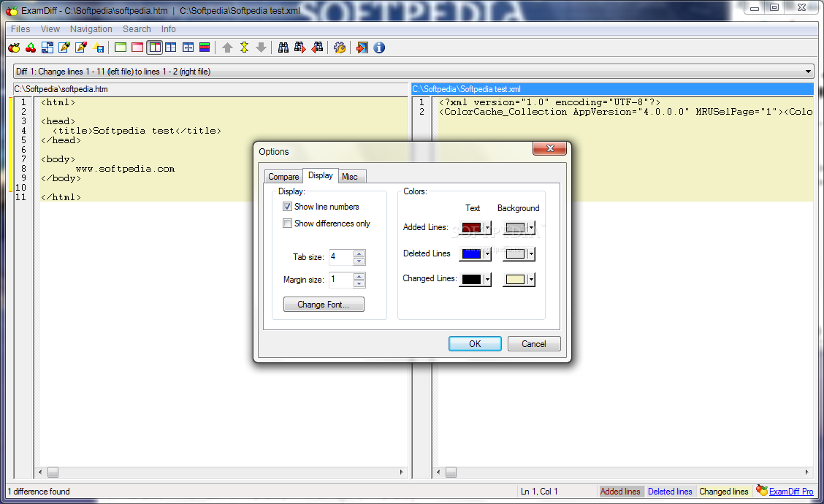Expand the Diff 1 differences combo box
Screen dimensions: 824x504
[x=808, y=72]
